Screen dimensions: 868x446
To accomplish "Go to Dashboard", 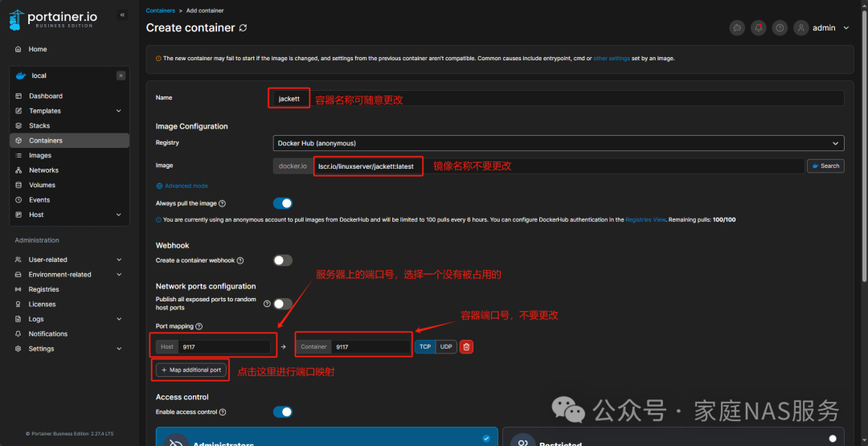I will click(46, 96).
